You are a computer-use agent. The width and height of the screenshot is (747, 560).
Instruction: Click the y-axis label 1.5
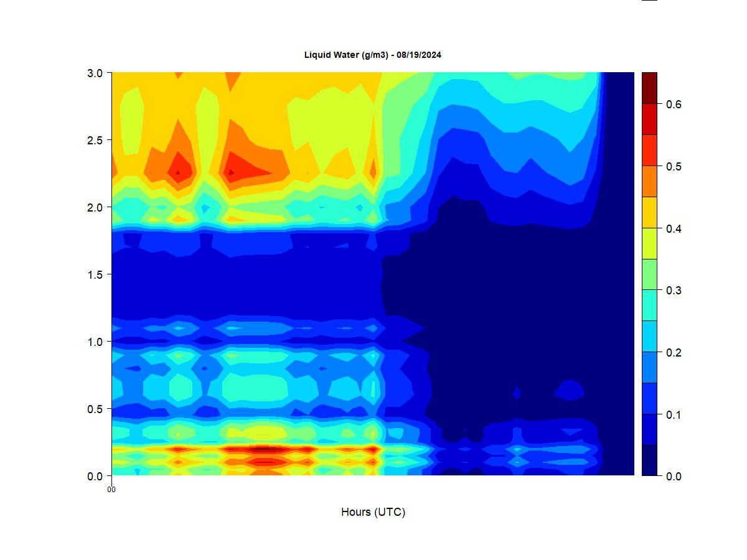click(x=95, y=274)
